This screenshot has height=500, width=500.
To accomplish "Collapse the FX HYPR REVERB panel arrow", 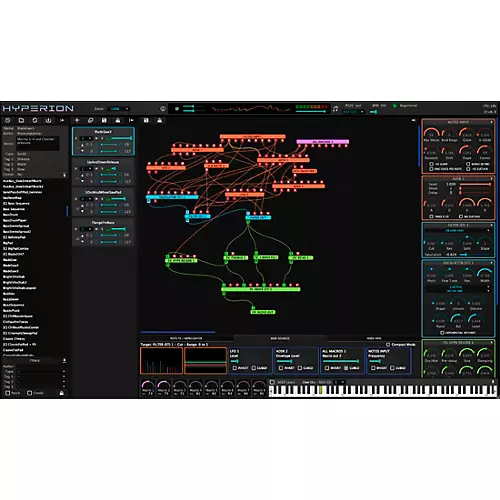I will click(x=491, y=342).
